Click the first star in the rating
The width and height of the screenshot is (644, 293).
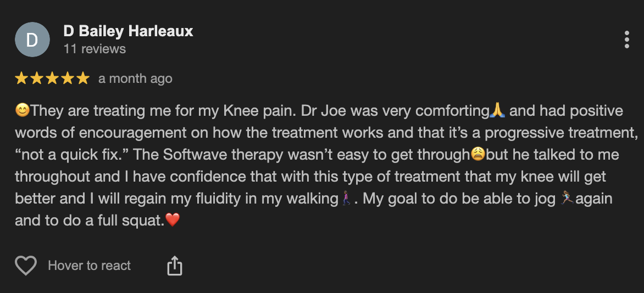(22, 78)
